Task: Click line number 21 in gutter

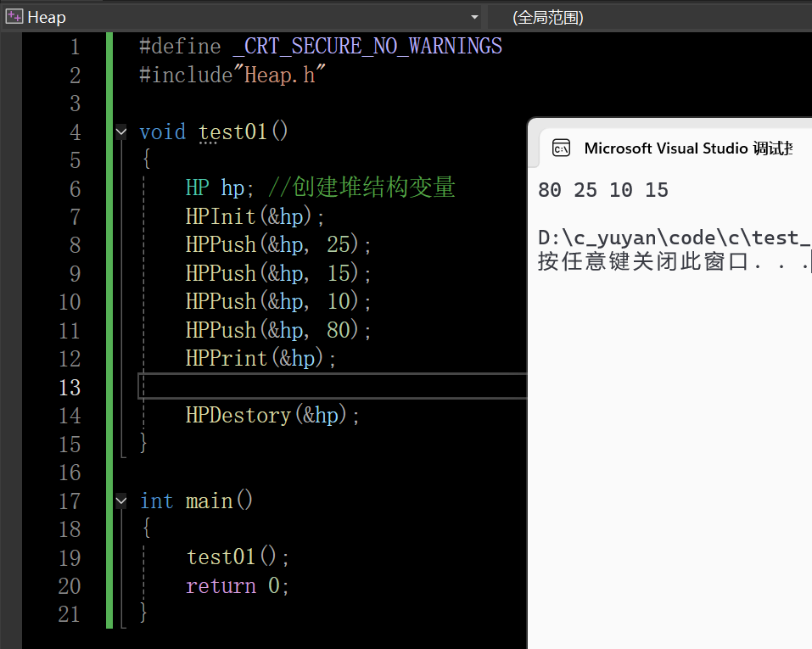Action: click(x=70, y=614)
